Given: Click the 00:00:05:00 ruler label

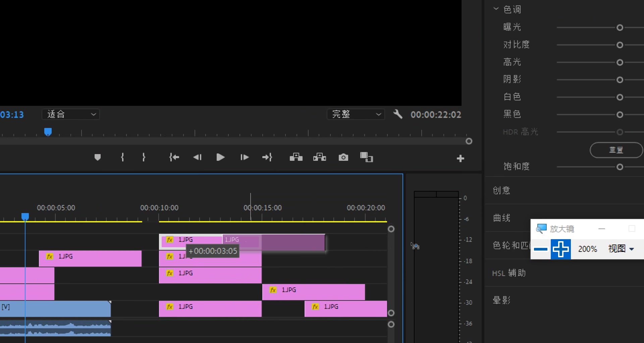Looking at the screenshot, I should (56, 208).
